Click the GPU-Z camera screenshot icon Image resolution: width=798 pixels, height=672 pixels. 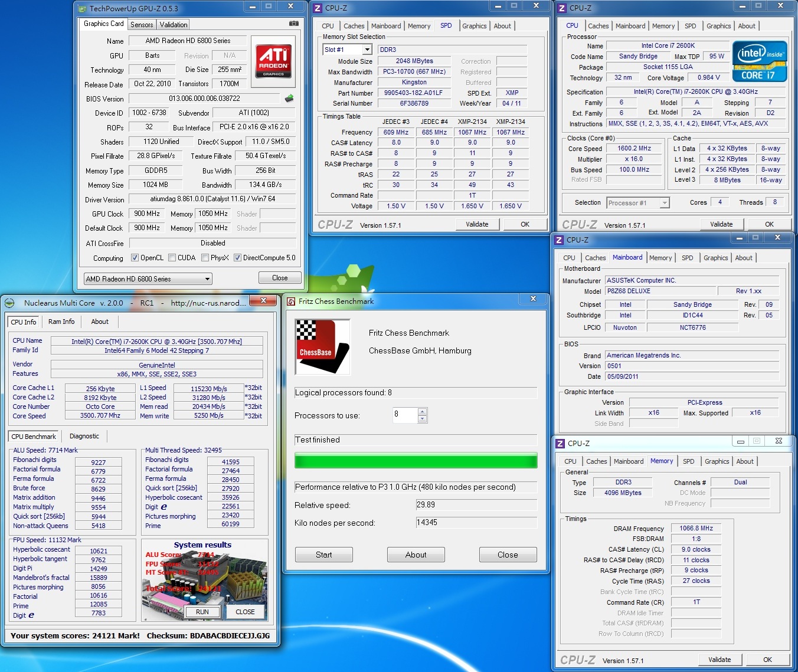tap(293, 24)
